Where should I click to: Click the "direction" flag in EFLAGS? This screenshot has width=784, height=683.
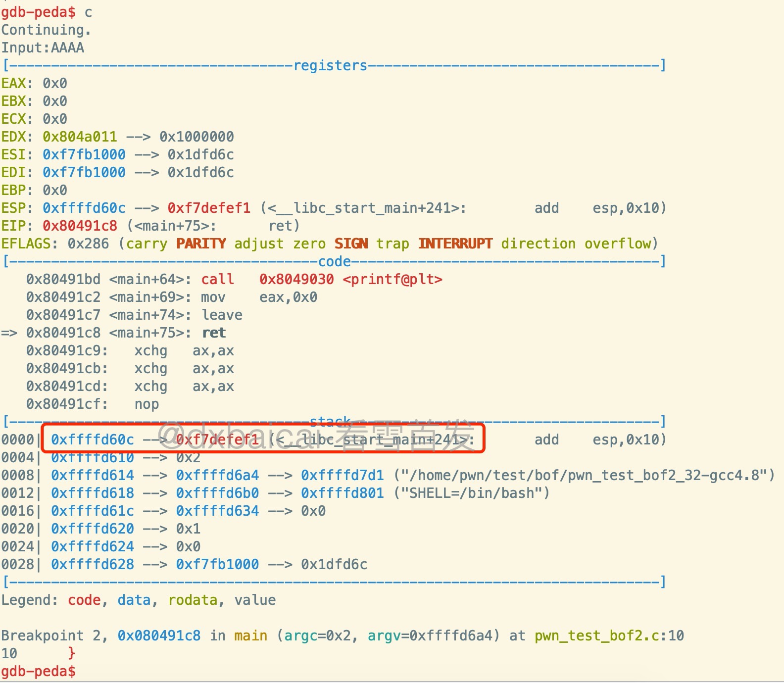click(539, 244)
